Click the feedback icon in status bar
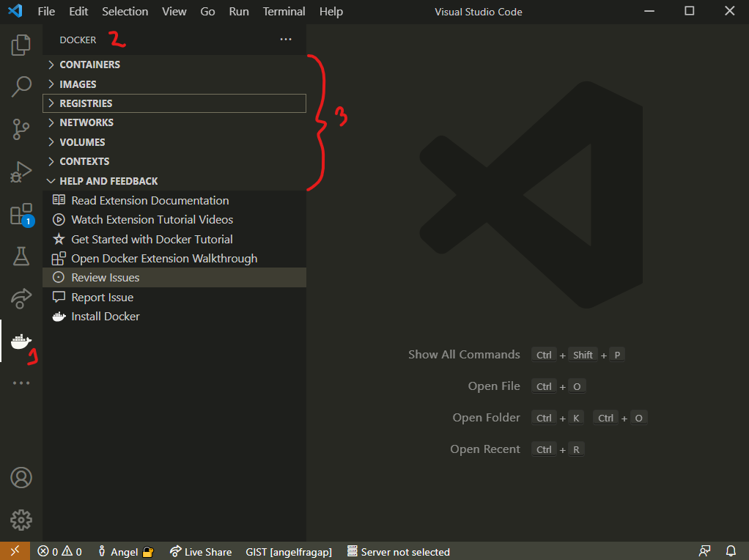 pyautogui.click(x=704, y=551)
